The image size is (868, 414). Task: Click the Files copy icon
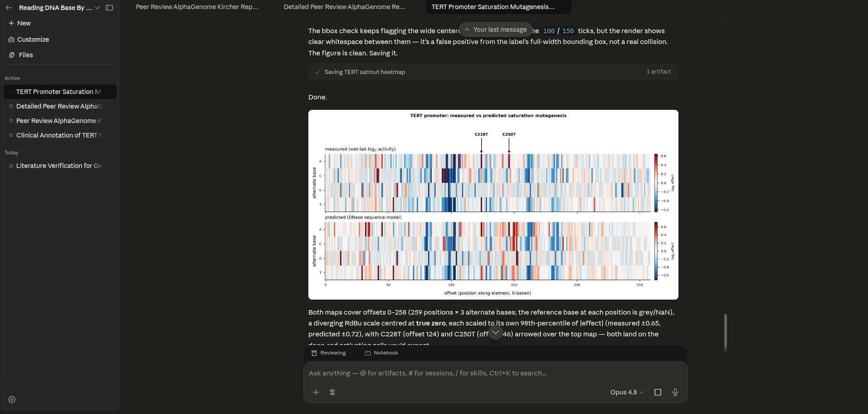(x=12, y=55)
